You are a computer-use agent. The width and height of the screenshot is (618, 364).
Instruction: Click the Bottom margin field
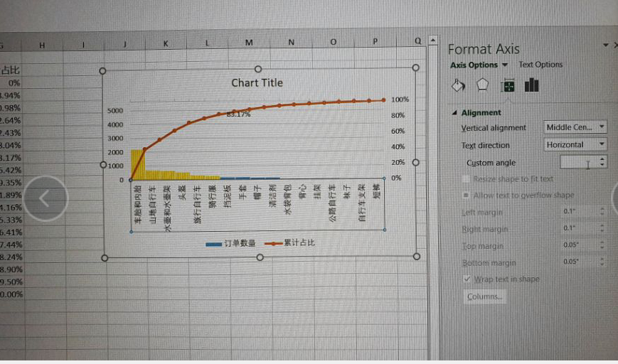point(580,262)
